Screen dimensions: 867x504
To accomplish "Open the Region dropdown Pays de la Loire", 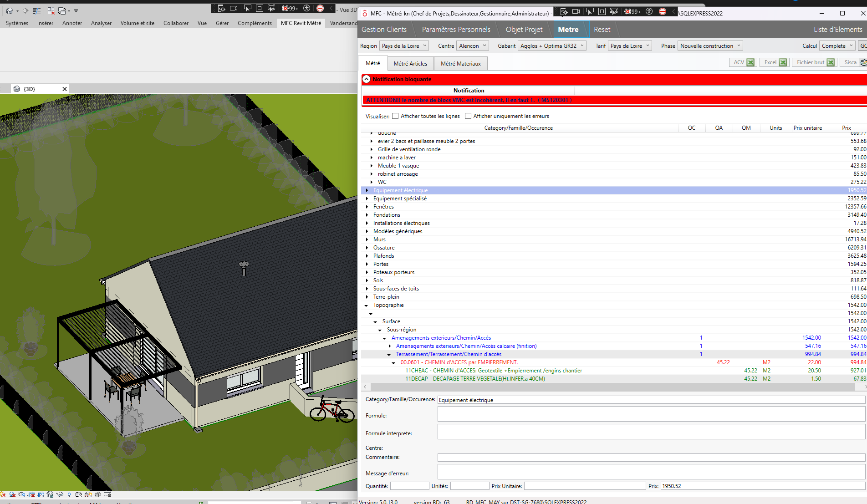I will [404, 46].
